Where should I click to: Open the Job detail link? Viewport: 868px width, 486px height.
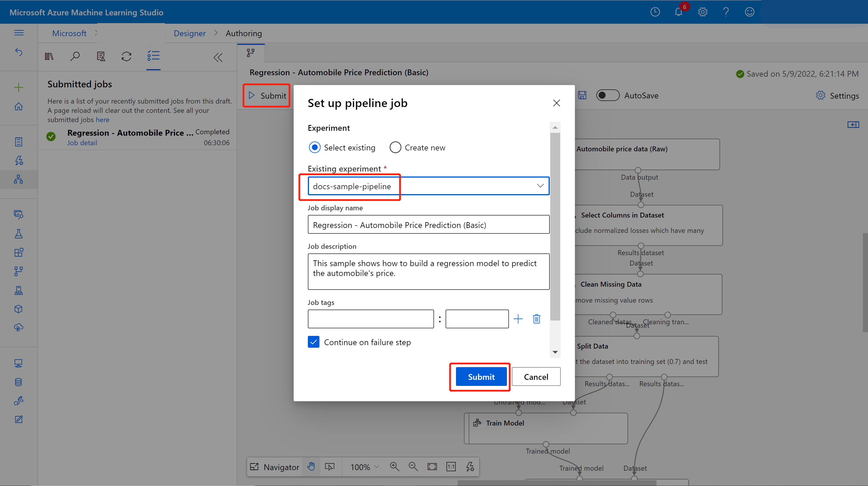(x=82, y=143)
